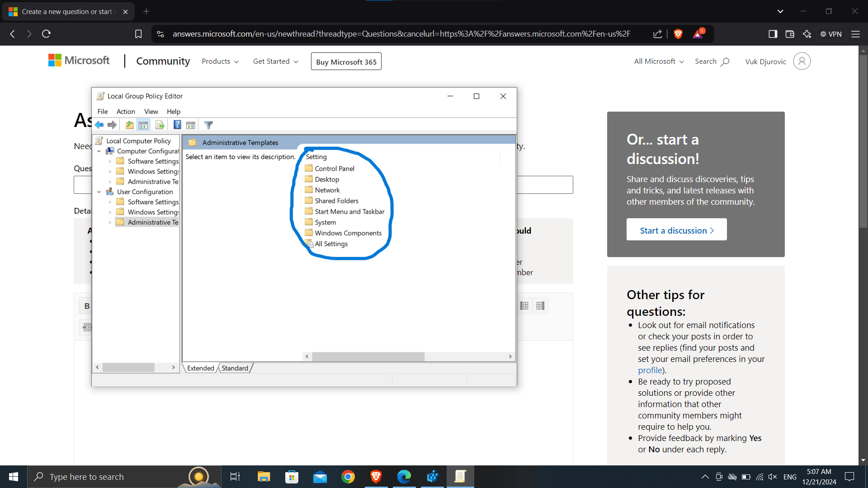Select the Windows Components folder
This screenshot has width=868, height=488.
343,233
